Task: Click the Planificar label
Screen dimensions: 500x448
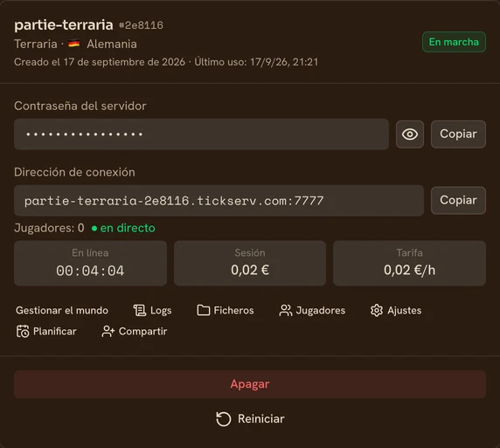Action: [54, 331]
